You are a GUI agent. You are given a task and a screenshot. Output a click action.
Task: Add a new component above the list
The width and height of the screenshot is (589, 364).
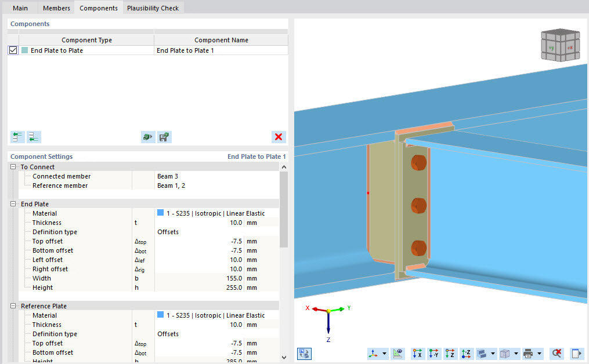coord(17,137)
